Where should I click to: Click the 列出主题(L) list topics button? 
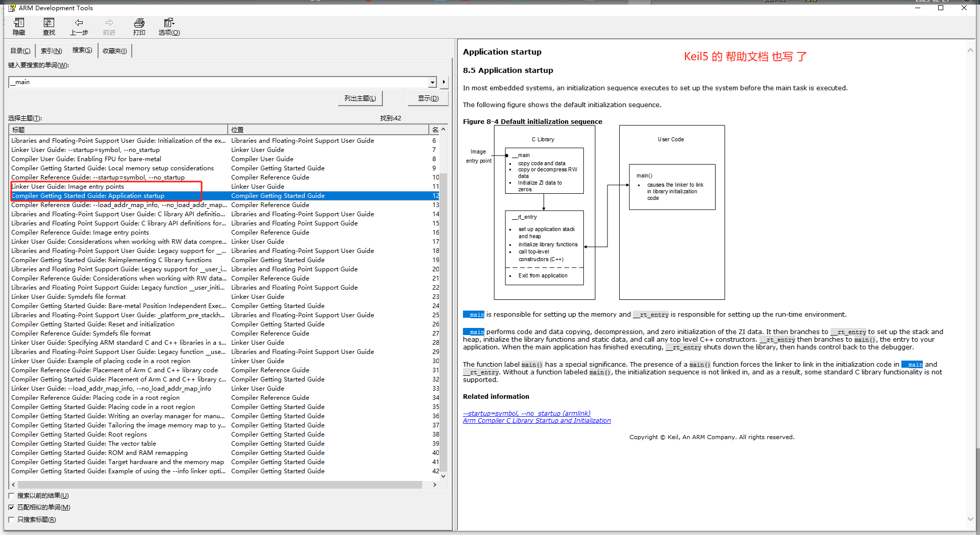click(x=360, y=98)
